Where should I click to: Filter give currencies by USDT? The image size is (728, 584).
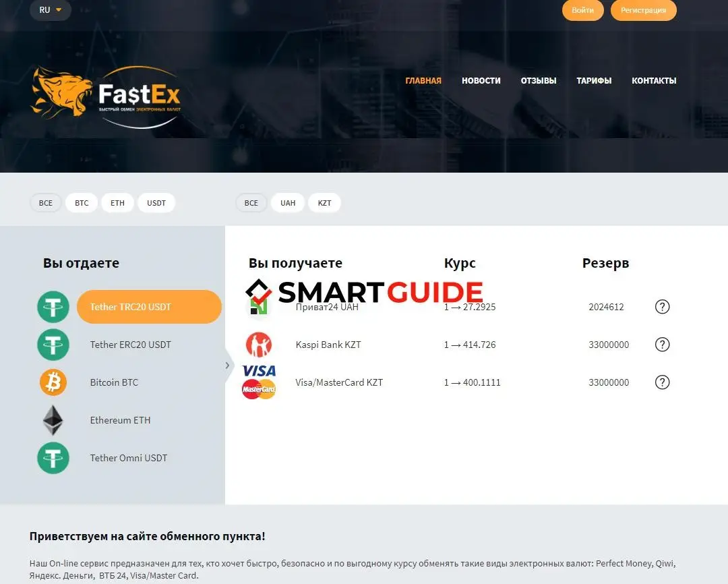coord(156,203)
